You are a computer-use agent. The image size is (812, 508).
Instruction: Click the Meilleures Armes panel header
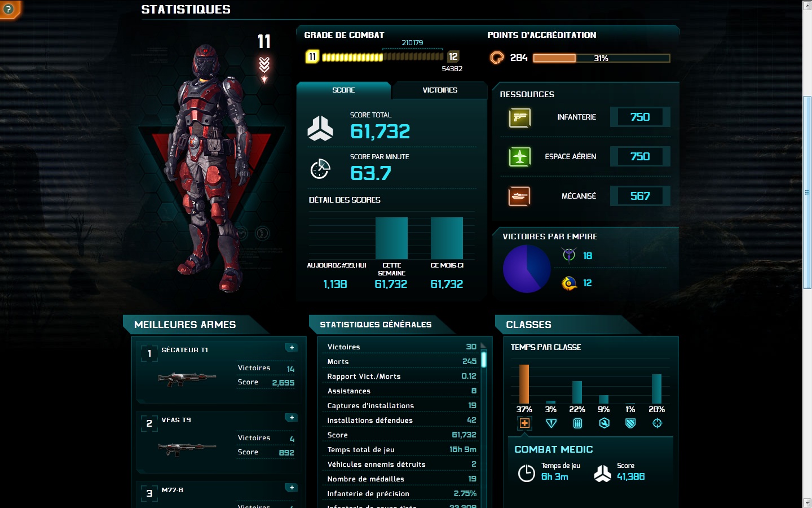tap(196, 325)
